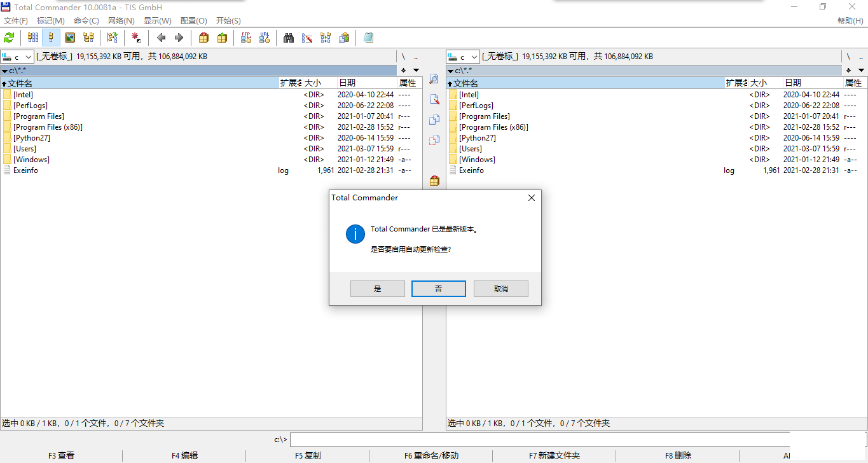Open right panel drive c dropdown
The height and width of the screenshot is (463, 868).
[463, 57]
